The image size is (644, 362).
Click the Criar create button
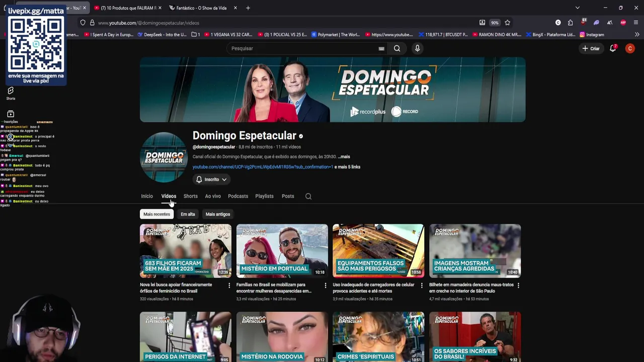(x=591, y=48)
